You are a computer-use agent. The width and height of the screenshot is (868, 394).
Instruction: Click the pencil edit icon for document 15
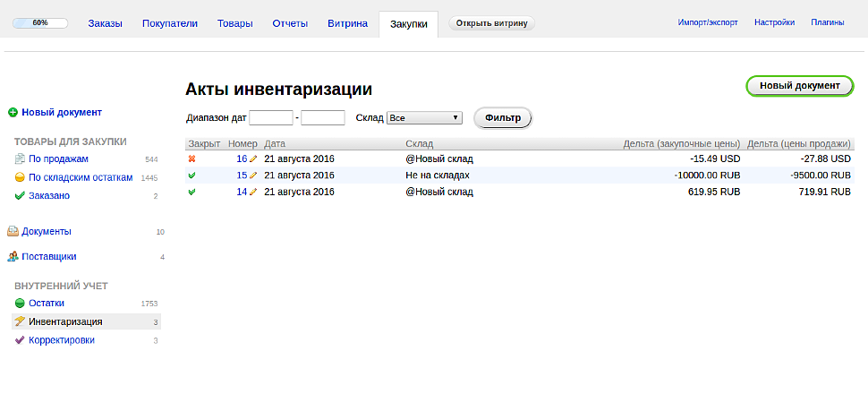[x=253, y=176]
